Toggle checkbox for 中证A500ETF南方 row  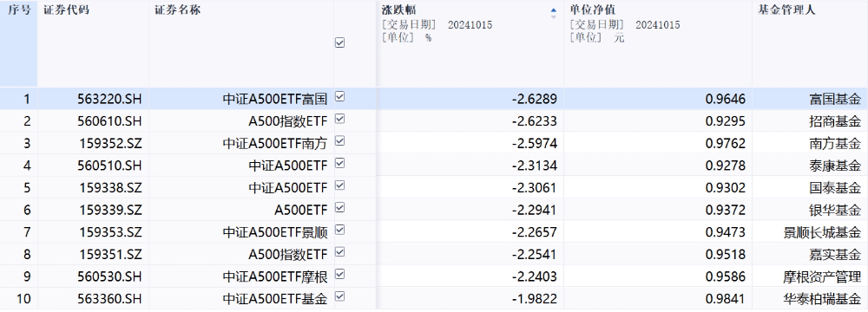[x=340, y=141]
